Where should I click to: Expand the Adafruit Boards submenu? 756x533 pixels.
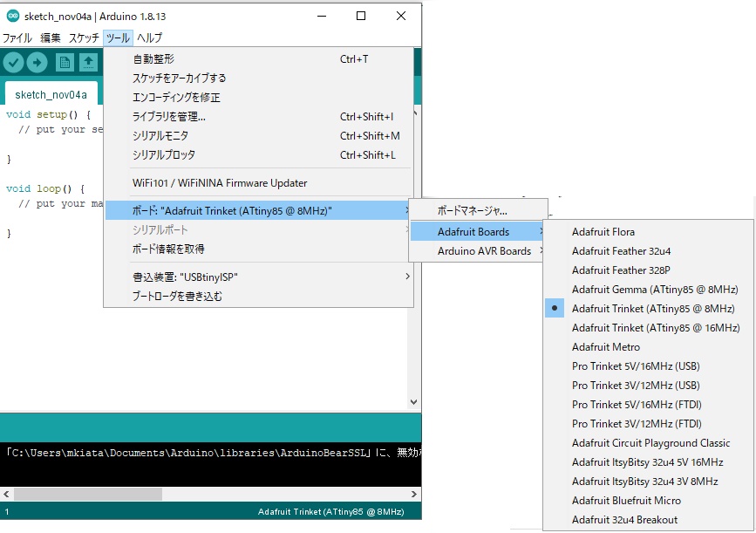tap(479, 231)
